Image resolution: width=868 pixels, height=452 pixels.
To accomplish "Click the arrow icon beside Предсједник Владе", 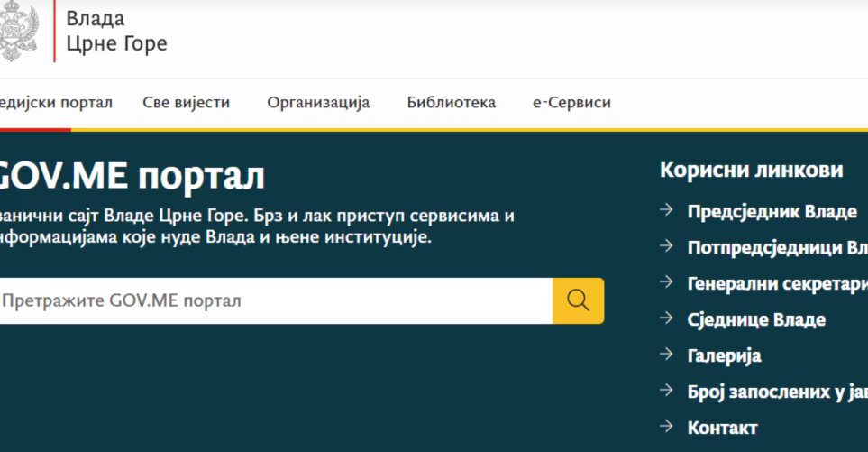I will (667, 210).
